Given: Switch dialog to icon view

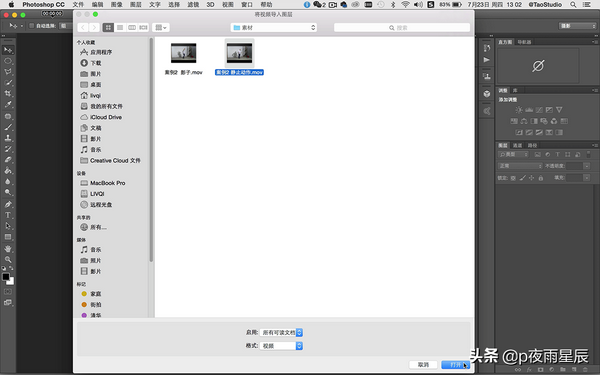Looking at the screenshot, I should [108, 28].
